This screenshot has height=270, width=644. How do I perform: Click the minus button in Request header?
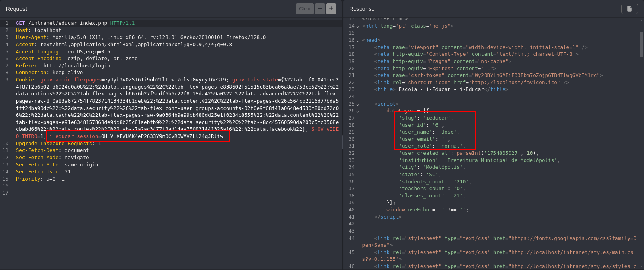point(320,9)
